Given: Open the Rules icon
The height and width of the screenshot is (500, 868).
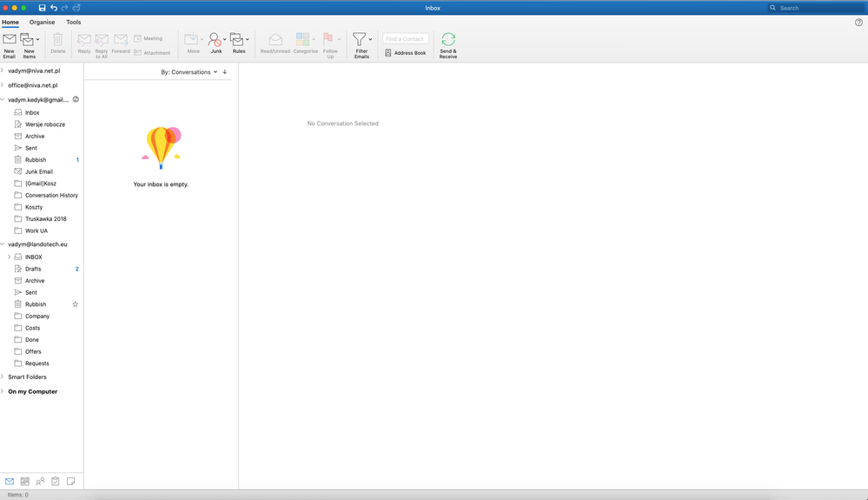Looking at the screenshot, I should [236, 39].
